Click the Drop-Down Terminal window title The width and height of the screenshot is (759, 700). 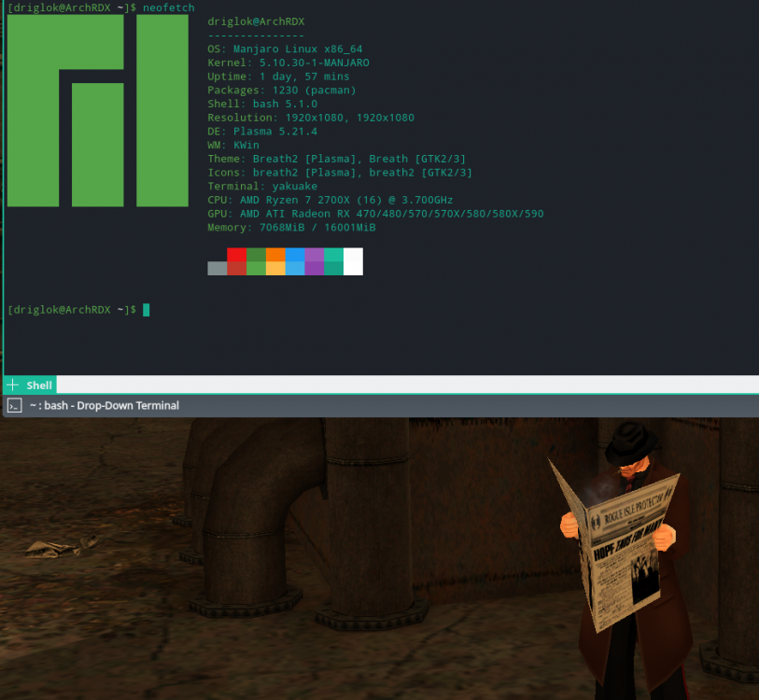tap(104, 405)
